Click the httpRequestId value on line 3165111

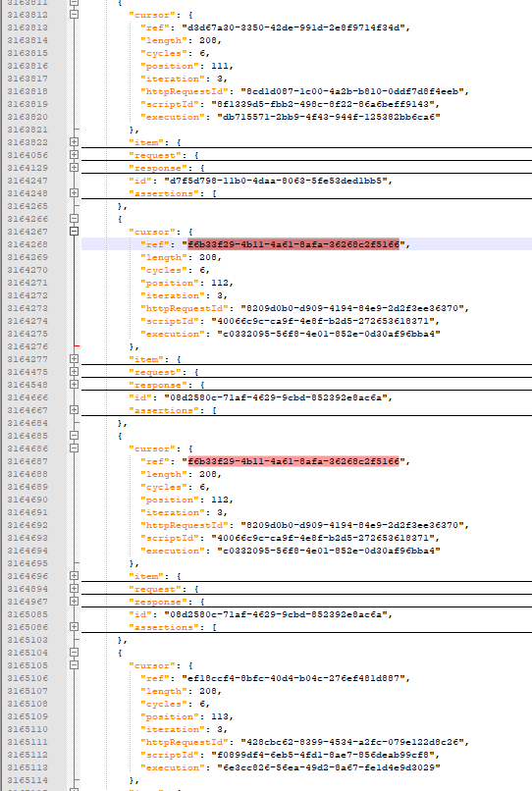[x=352, y=743]
